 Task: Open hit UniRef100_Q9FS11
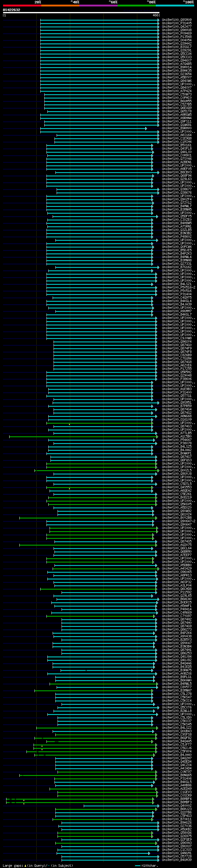click(177, 121)
